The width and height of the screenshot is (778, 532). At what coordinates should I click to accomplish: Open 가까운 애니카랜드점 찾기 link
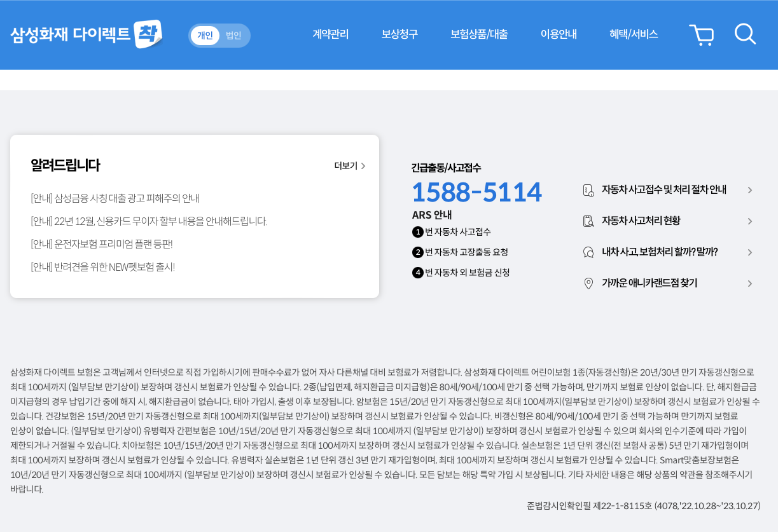coord(649,283)
